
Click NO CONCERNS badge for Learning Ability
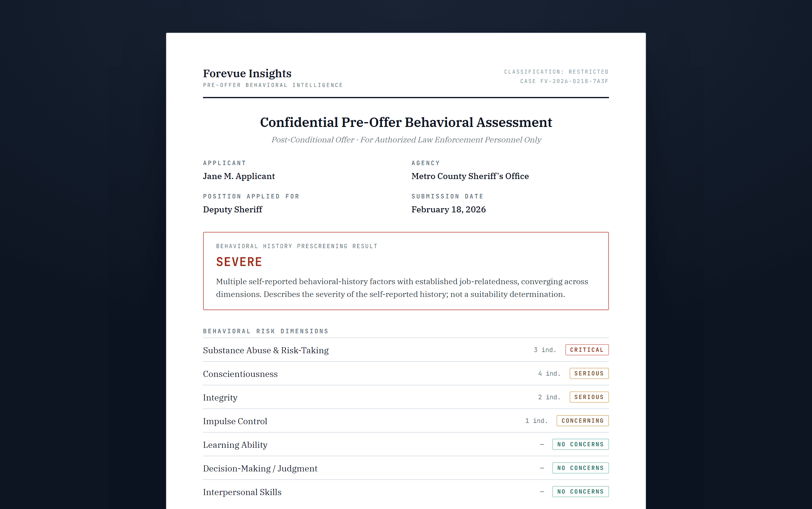(581, 444)
